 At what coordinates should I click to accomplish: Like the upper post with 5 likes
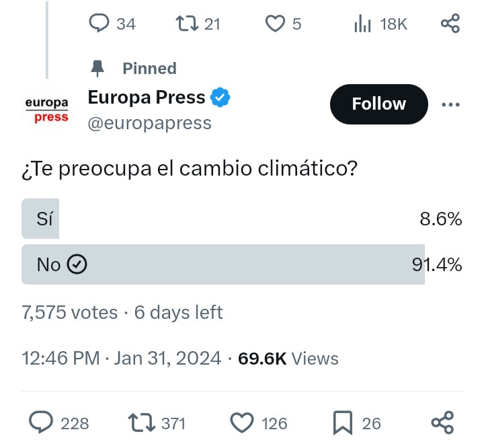click(275, 24)
